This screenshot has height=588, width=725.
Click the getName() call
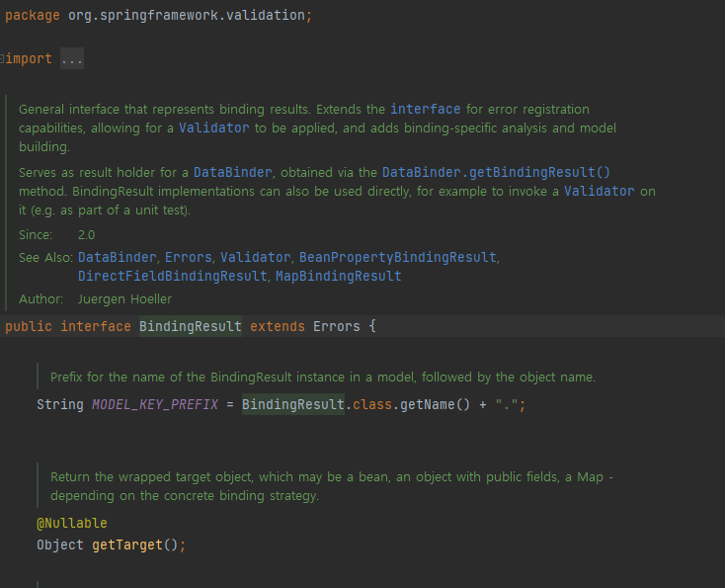pyautogui.click(x=435, y=405)
